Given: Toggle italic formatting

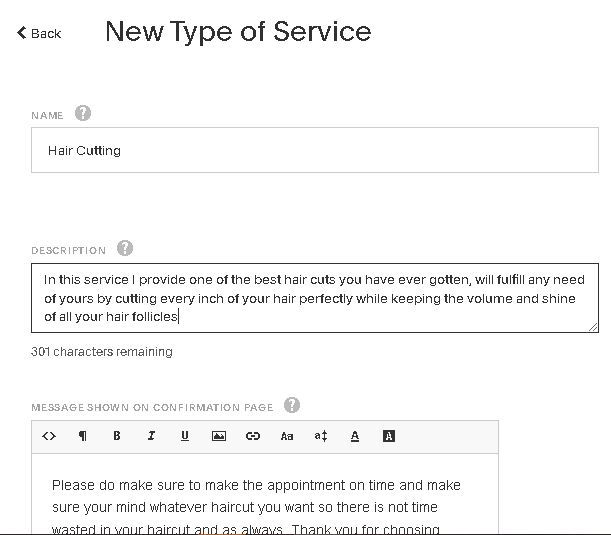Looking at the screenshot, I should pyautogui.click(x=151, y=436).
